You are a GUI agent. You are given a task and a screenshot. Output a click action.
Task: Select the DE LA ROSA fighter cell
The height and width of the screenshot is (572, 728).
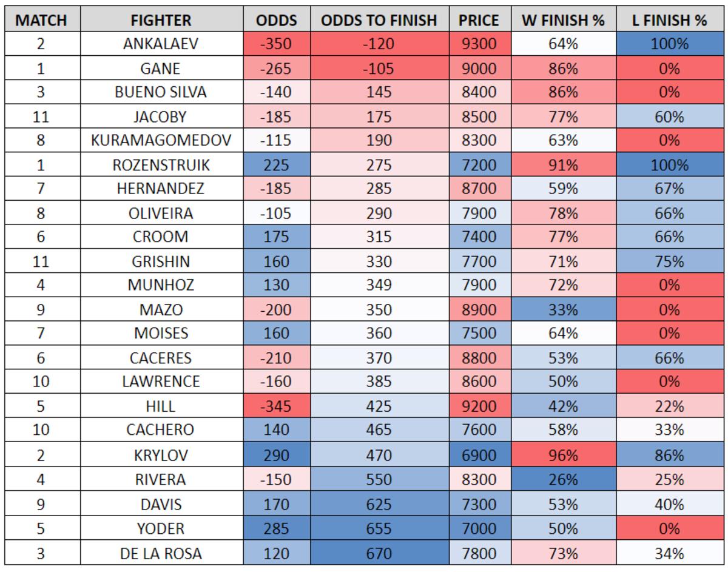pos(161,553)
